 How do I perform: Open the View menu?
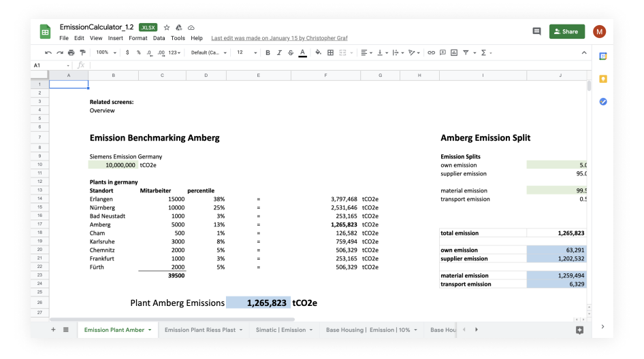pos(96,38)
